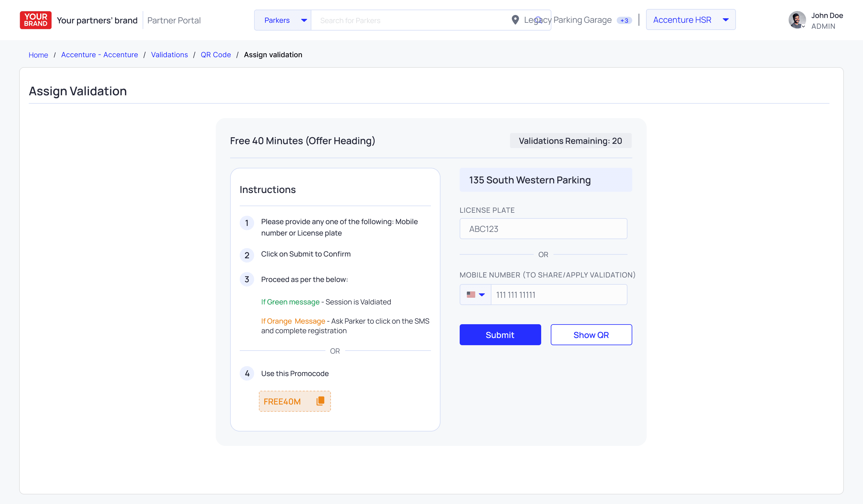Click the +3 locations badge
This screenshot has height=504, width=863.
pyautogui.click(x=624, y=21)
